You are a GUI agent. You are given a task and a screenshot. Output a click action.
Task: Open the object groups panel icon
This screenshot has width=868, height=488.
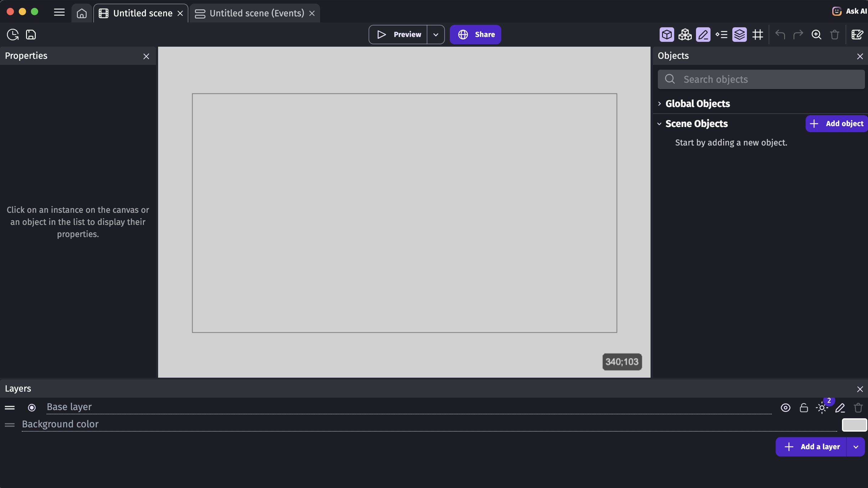click(685, 34)
